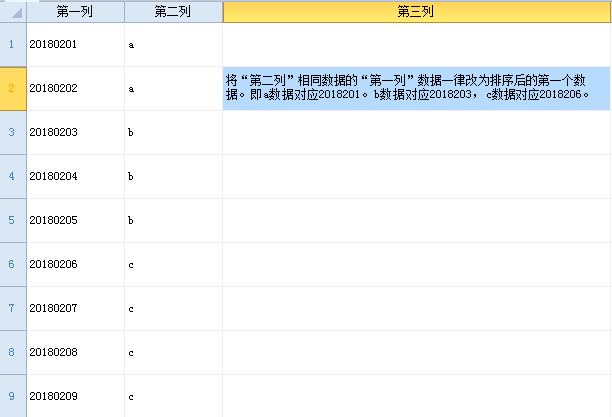Click cell containing 20180202

point(76,89)
